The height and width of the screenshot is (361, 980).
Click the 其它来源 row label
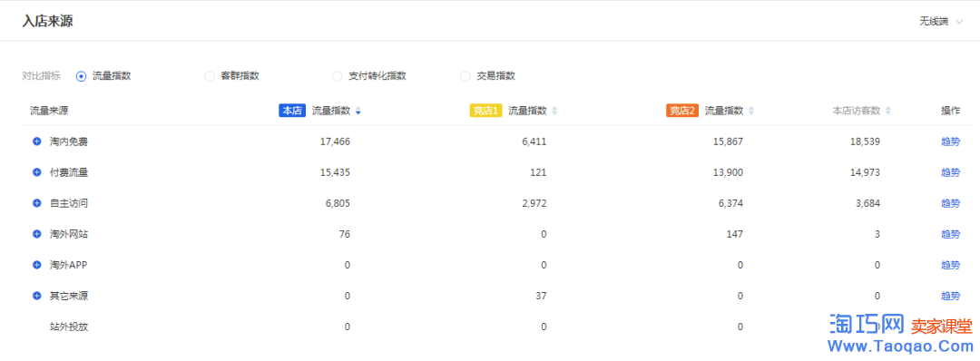coord(69,296)
